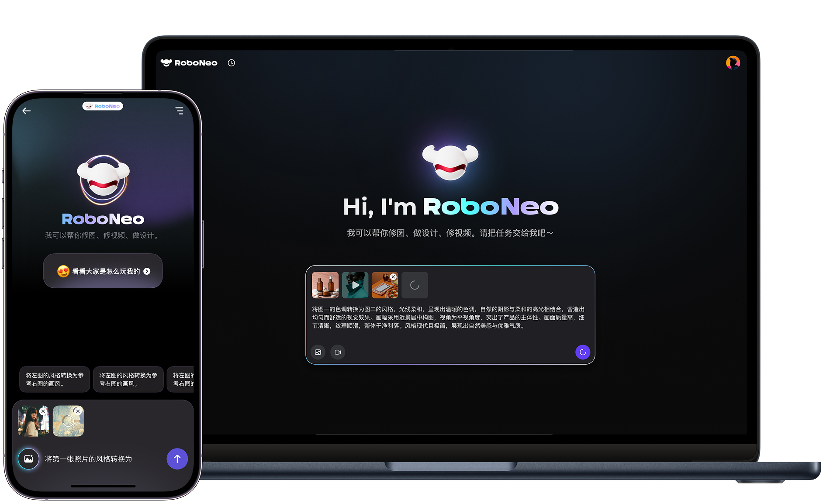Click the RoboNeo logo in the top bar
The width and height of the screenshot is (823, 504).
189,62
